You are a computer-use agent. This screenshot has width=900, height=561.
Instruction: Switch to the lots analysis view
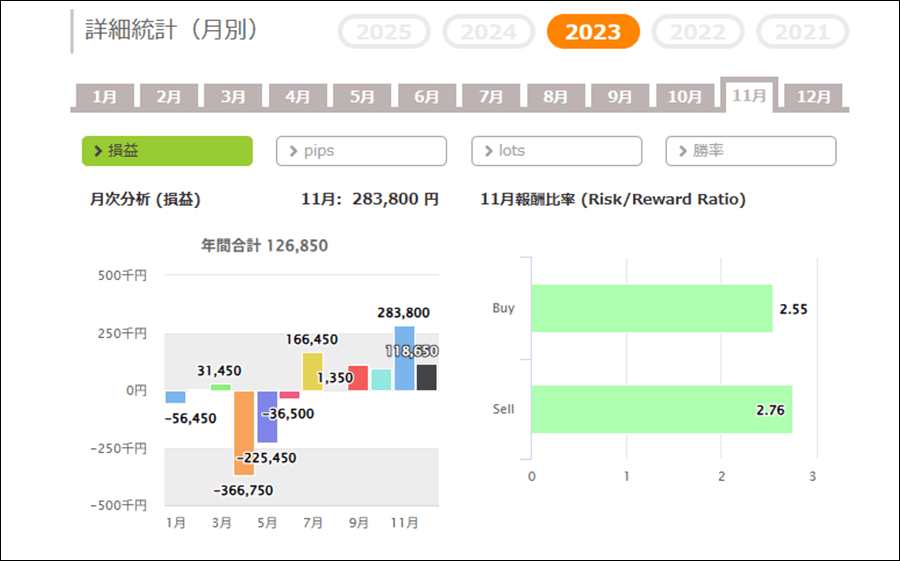556,151
